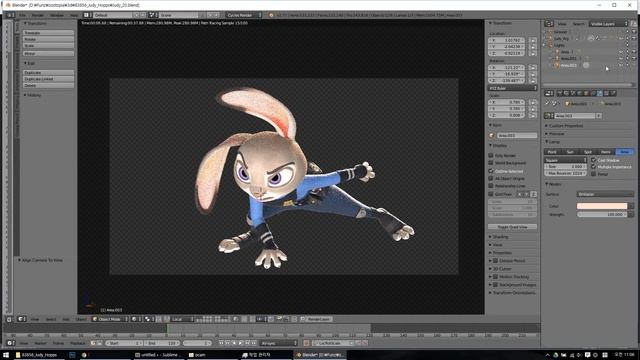Toggle the All Object Origins checkbox
This screenshot has height=360, width=640.
[491, 178]
